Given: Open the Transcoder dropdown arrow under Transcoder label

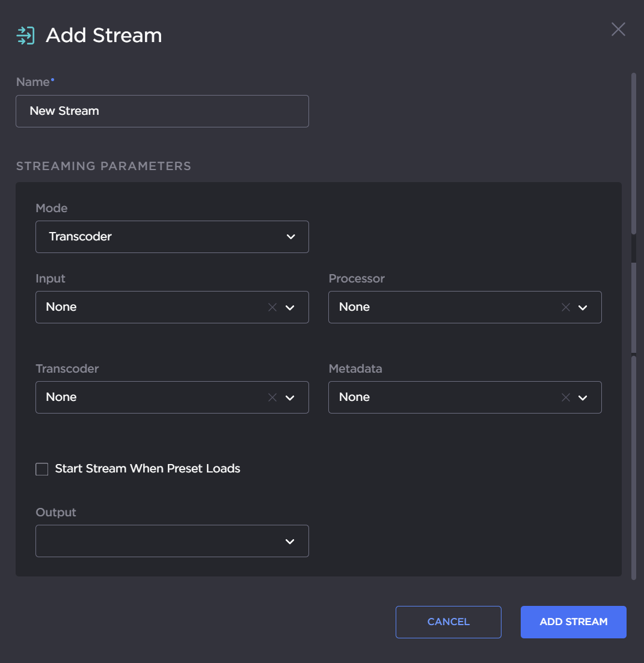Looking at the screenshot, I should pyautogui.click(x=290, y=397).
